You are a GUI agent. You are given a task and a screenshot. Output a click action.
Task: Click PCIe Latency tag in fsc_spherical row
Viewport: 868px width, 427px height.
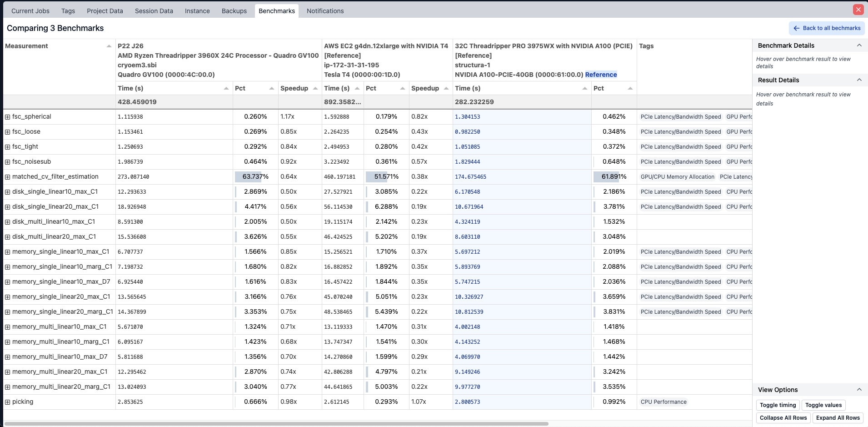681,117
